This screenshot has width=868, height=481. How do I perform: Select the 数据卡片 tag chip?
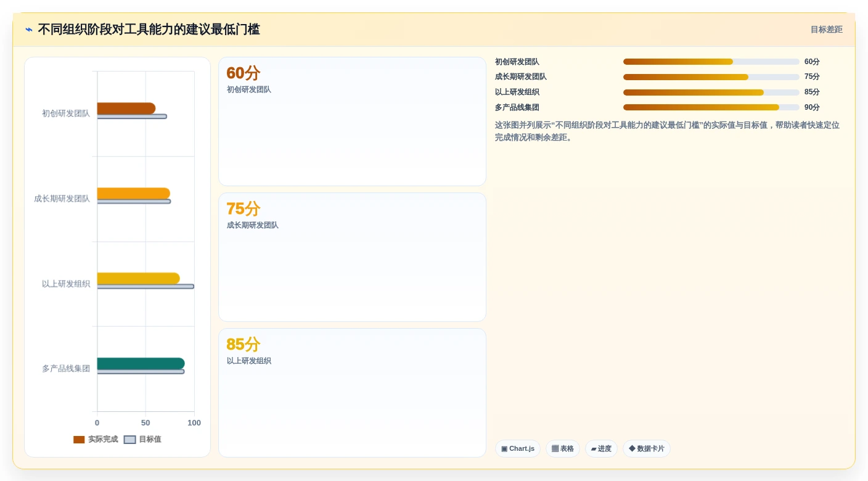pos(647,449)
